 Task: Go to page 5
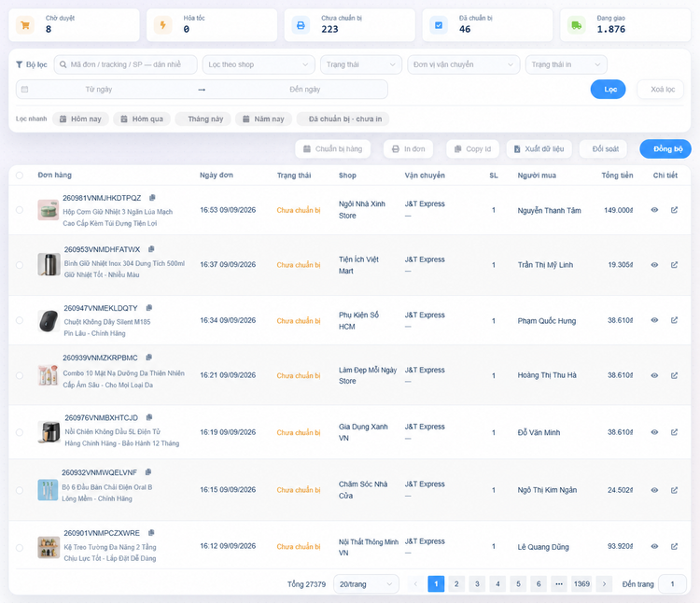point(518,583)
